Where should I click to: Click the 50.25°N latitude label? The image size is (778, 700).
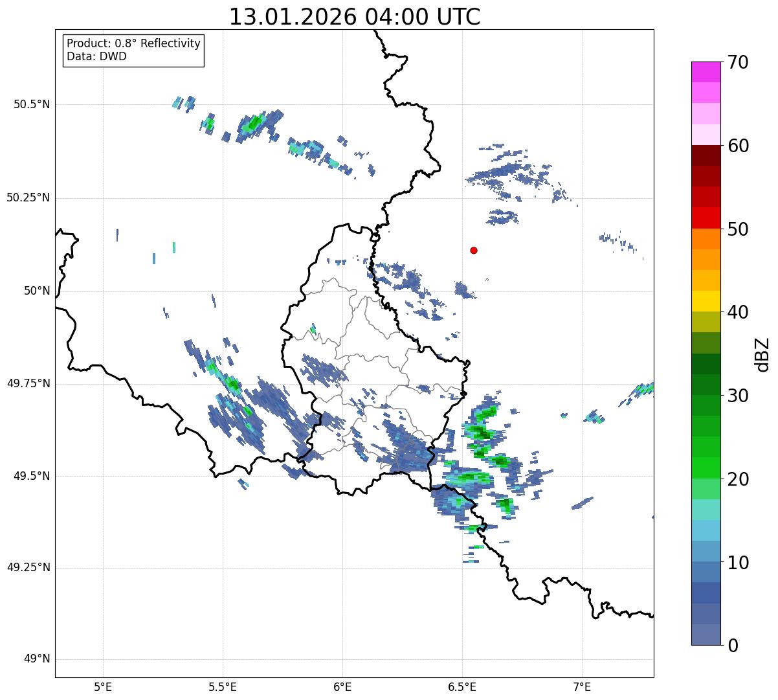pos(28,198)
